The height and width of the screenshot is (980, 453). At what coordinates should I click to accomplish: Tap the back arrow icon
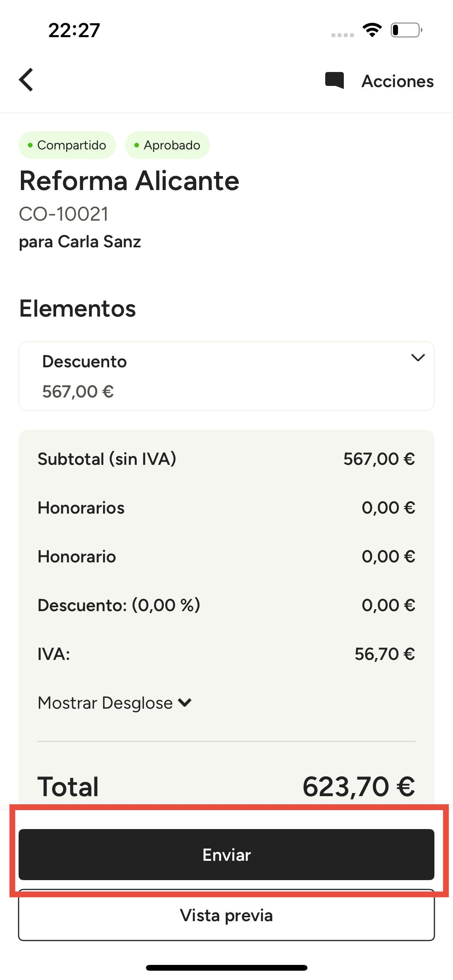(26, 80)
